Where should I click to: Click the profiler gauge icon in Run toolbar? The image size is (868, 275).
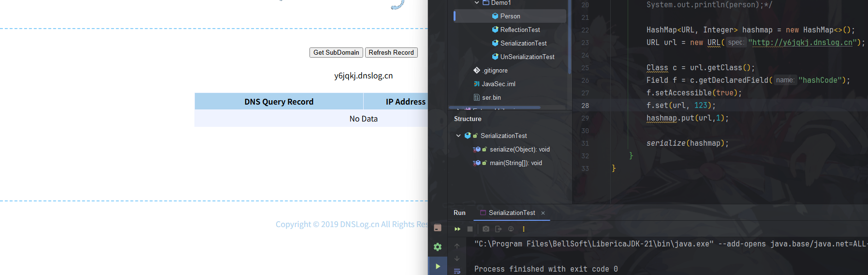click(511, 229)
